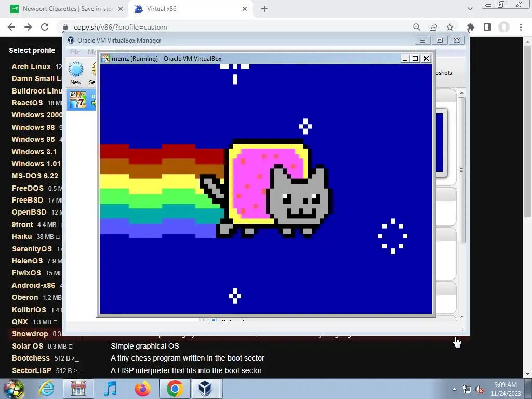Select the QNX profile
The image size is (532, 399).
coord(20,322)
